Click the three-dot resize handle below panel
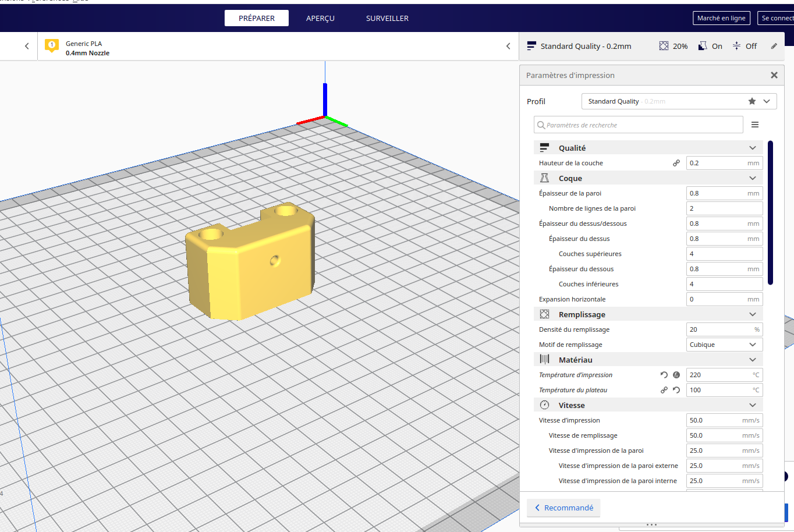The width and height of the screenshot is (794, 532). 651,524
